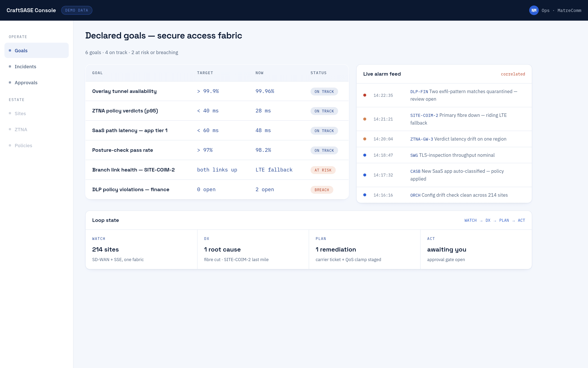Click the NOW column header
Image resolution: width=588 pixels, height=368 pixels.
pos(259,73)
